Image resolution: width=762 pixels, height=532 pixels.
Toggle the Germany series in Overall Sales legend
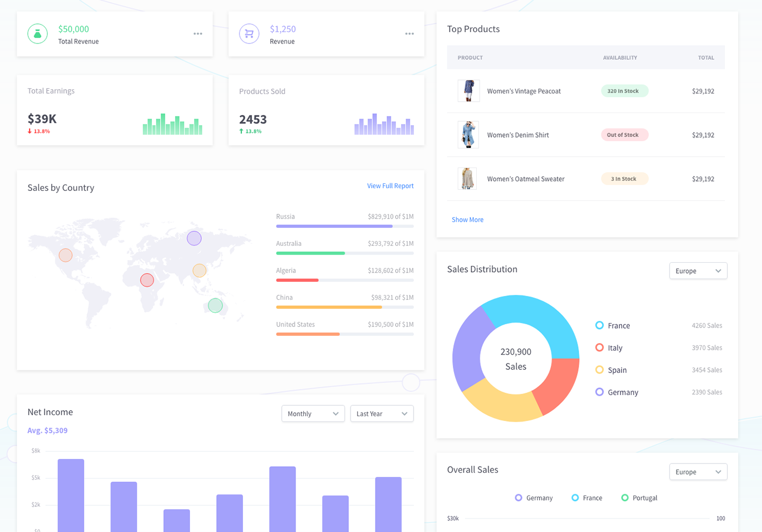[x=533, y=498]
